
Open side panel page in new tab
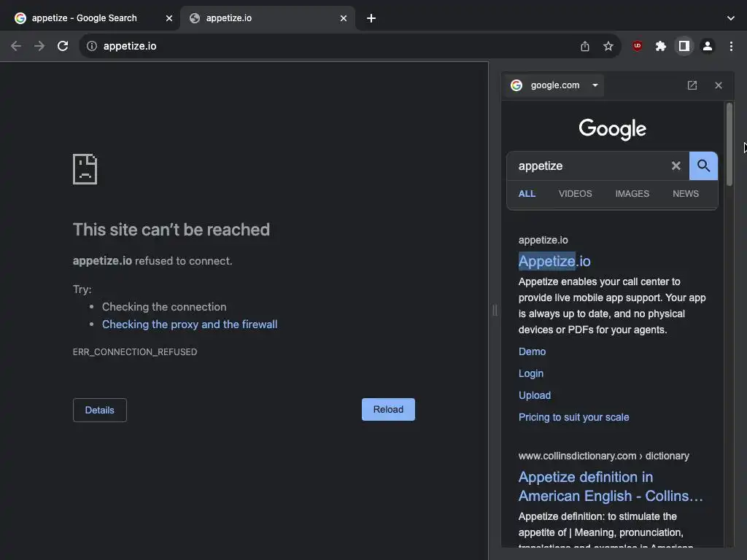(x=692, y=85)
